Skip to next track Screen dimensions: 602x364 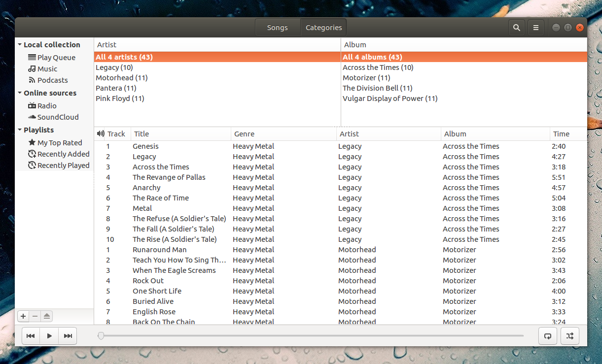[68, 336]
